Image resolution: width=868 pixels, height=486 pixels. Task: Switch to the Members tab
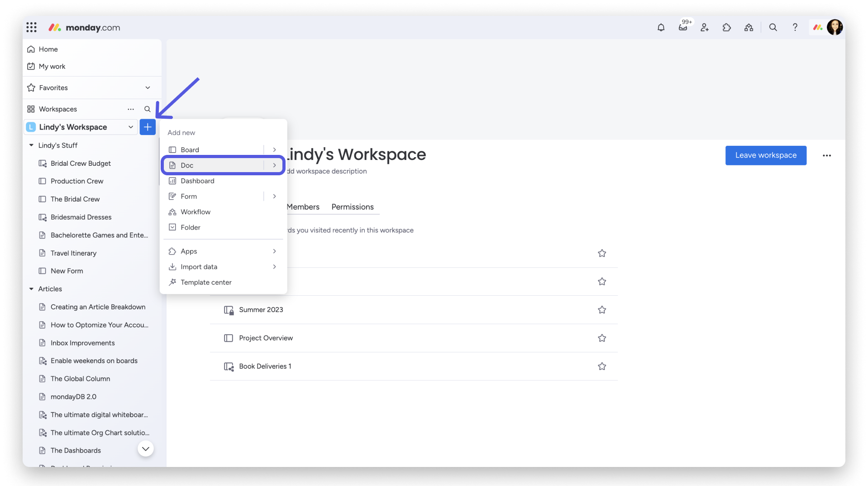point(303,207)
